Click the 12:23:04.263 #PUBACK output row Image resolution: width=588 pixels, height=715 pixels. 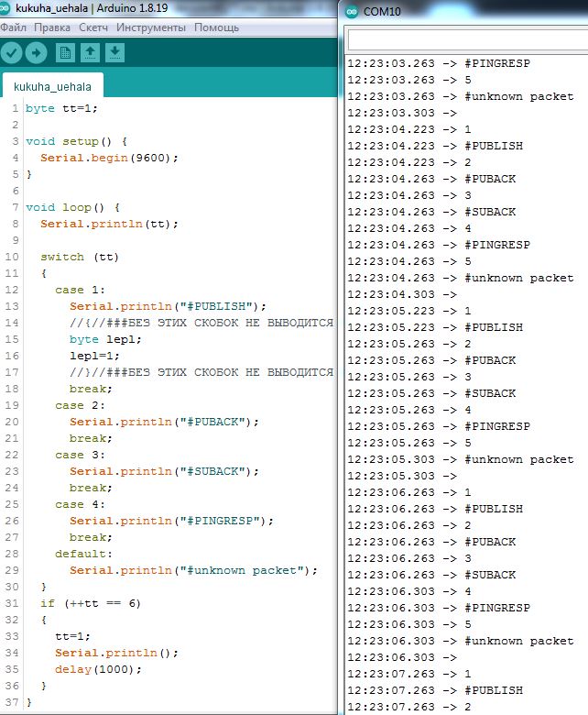431,179
